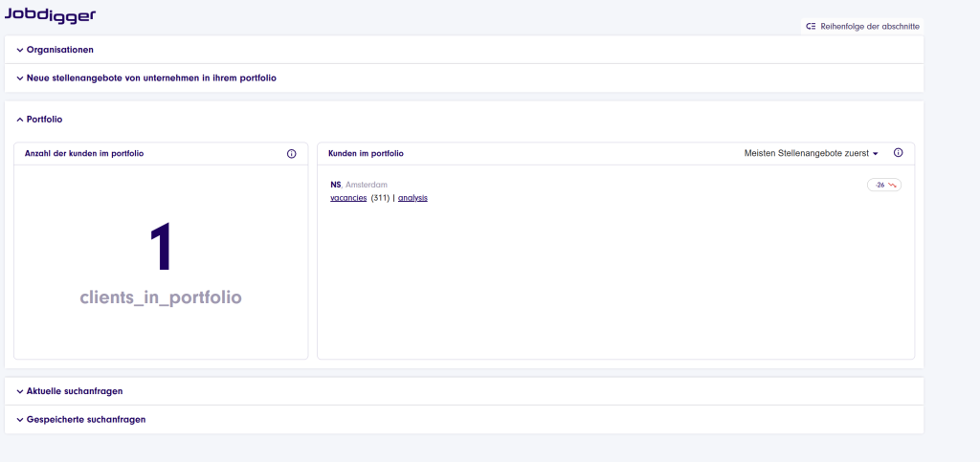This screenshot has width=980, height=462.
Task: Click the chevron beside Aktuelle suchanfragen
Action: (19, 391)
